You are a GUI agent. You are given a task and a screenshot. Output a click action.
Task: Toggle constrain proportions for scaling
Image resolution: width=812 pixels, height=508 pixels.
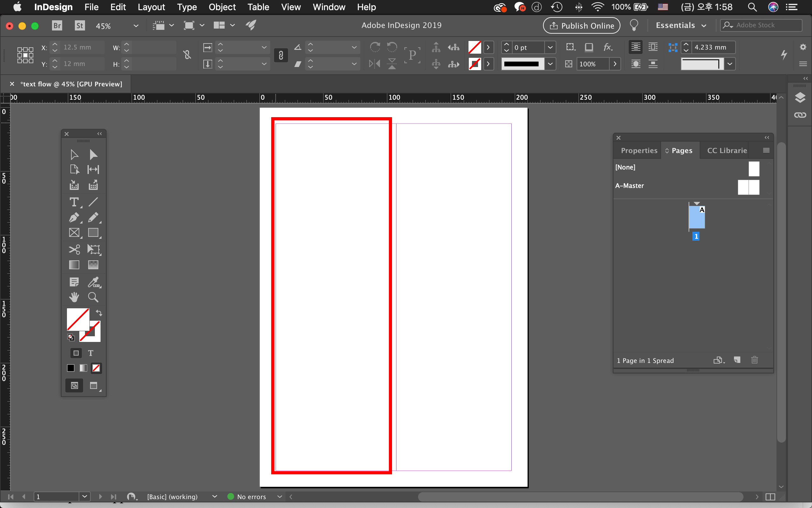281,55
